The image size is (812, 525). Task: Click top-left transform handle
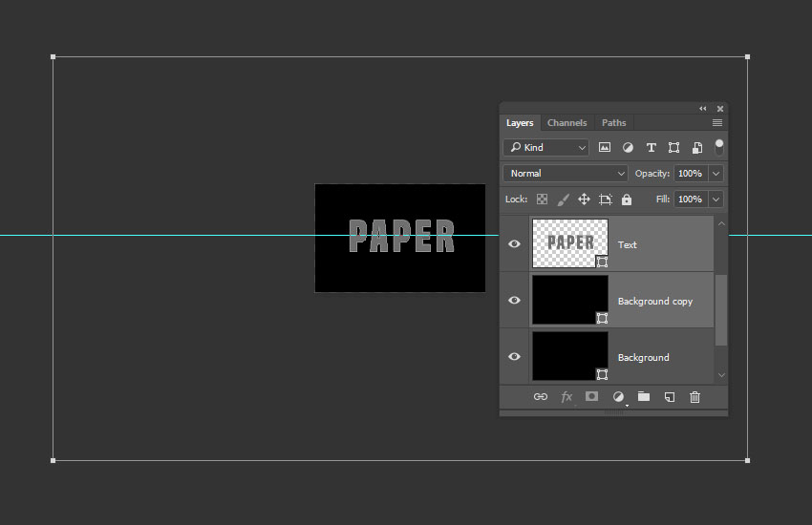click(53, 57)
